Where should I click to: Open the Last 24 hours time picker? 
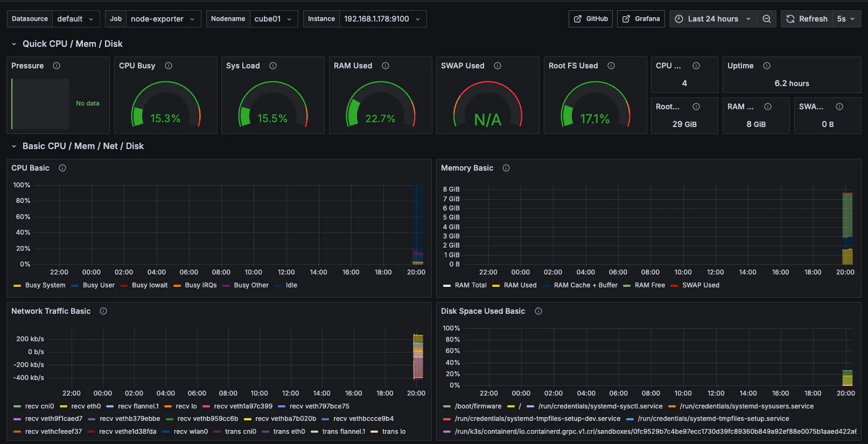click(713, 19)
